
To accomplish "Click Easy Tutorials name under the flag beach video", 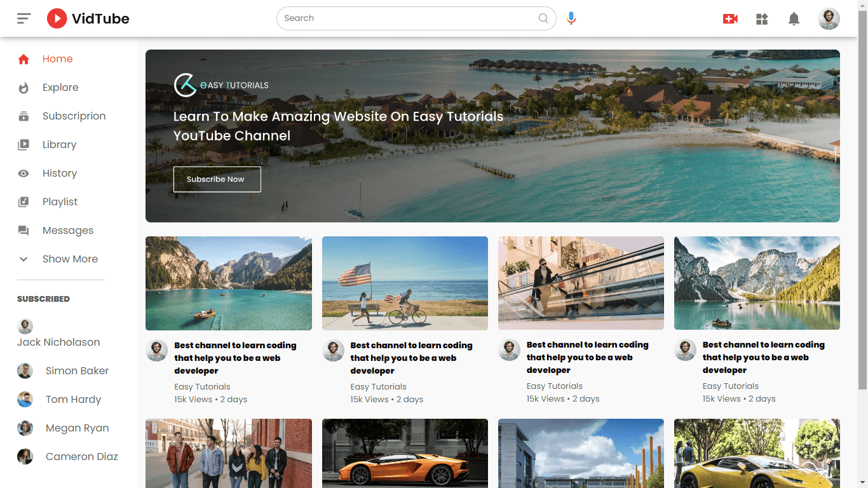I will (x=379, y=387).
